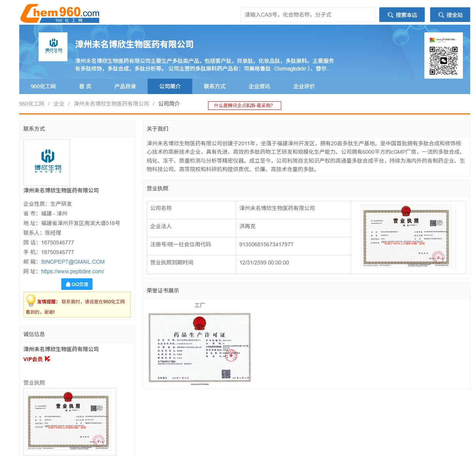Click the 工厂 certificate caption
Image resolution: width=476 pixels, height=456 pixels.
click(200, 305)
